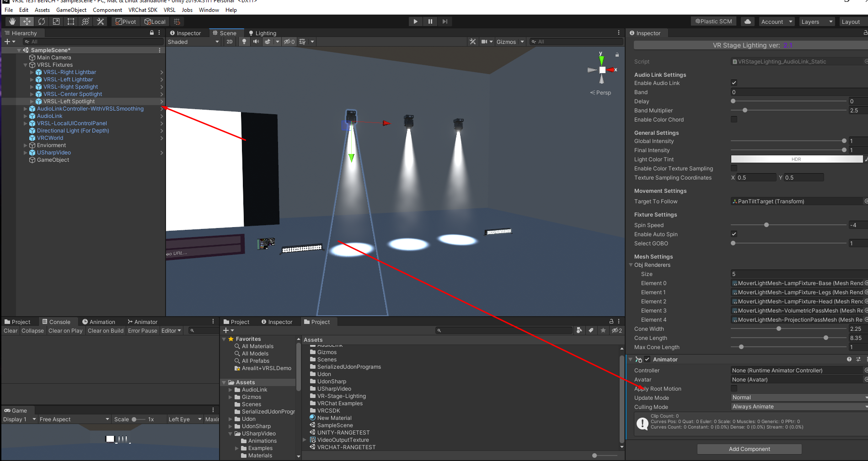Toggle Enable Color Chord checkbox

tap(734, 119)
